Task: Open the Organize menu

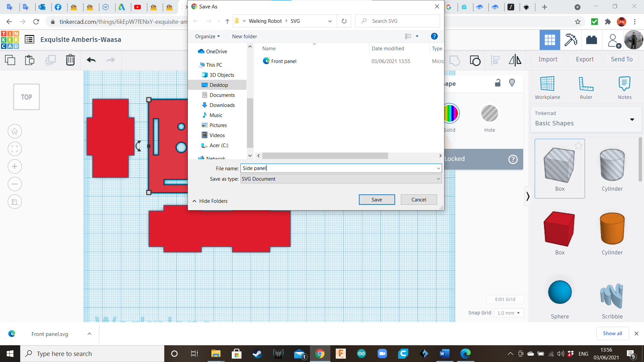Action: (207, 36)
